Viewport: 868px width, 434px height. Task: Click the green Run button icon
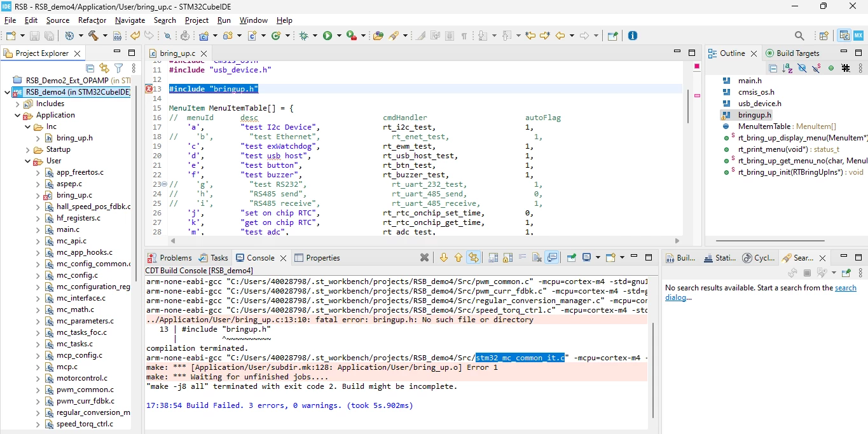tap(327, 36)
